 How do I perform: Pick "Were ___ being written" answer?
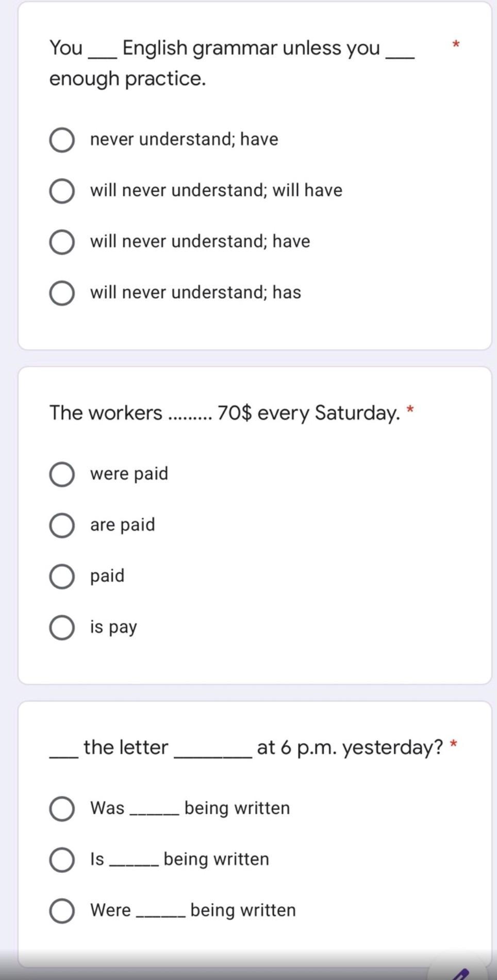point(62,910)
